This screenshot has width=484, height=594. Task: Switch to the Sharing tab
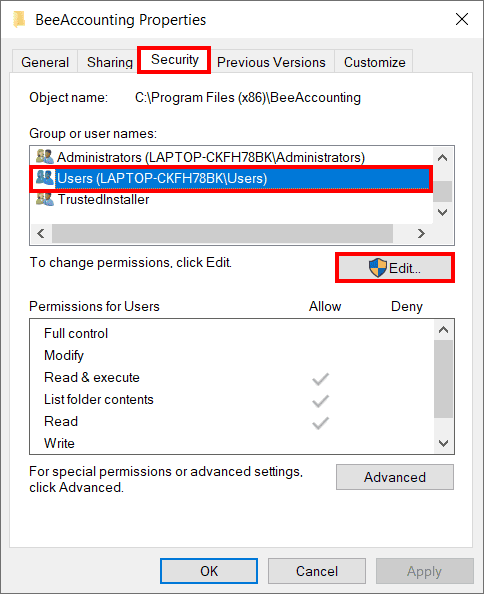coord(110,62)
